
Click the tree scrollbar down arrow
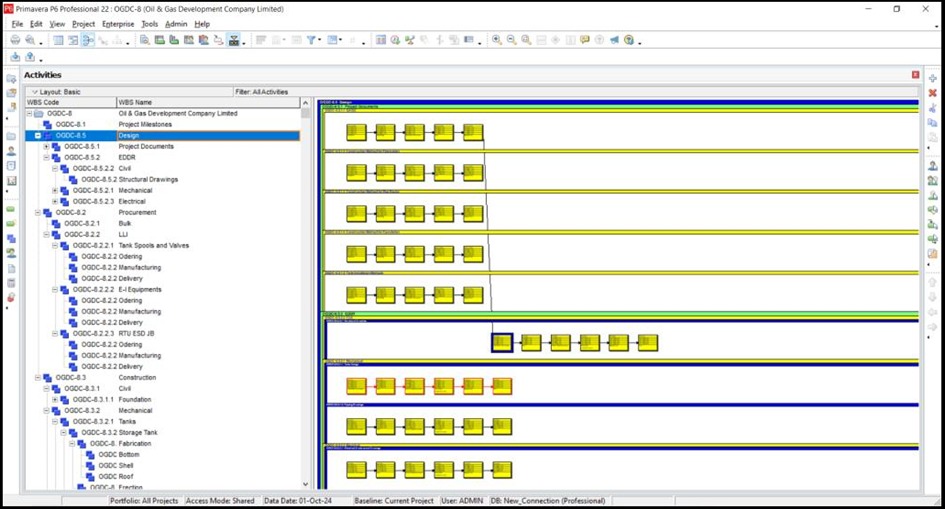(x=306, y=484)
